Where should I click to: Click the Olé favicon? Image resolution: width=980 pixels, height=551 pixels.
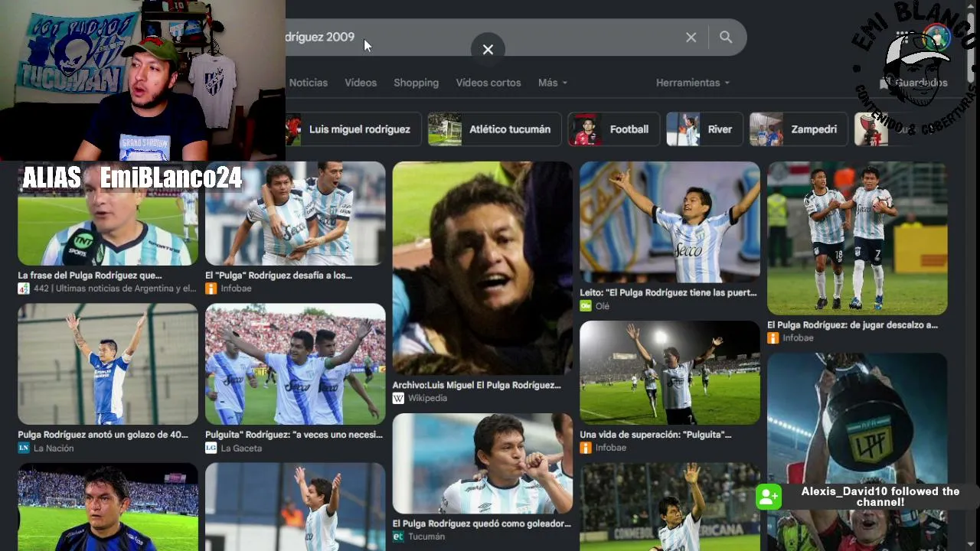pyautogui.click(x=586, y=306)
